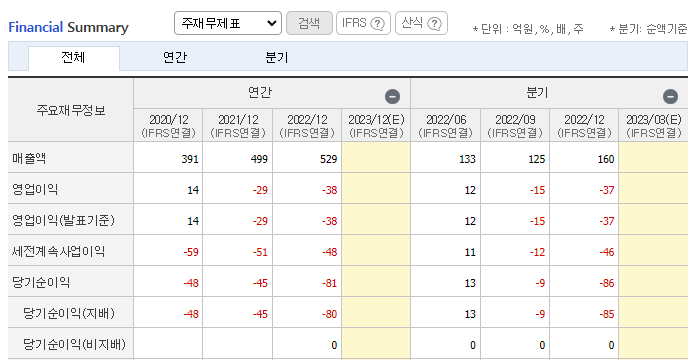Open the 산식 formula help button
The height and width of the screenshot is (360, 695).
421,23
